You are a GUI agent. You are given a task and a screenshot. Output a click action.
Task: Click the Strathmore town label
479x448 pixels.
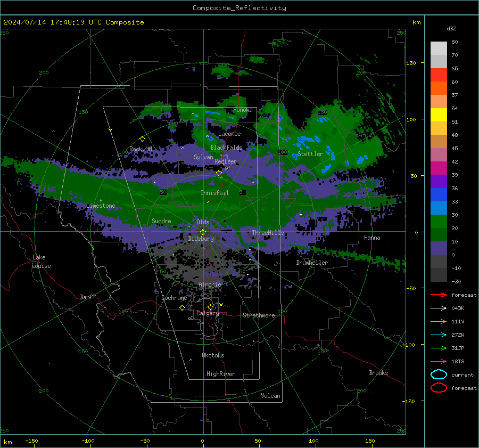pyautogui.click(x=259, y=315)
